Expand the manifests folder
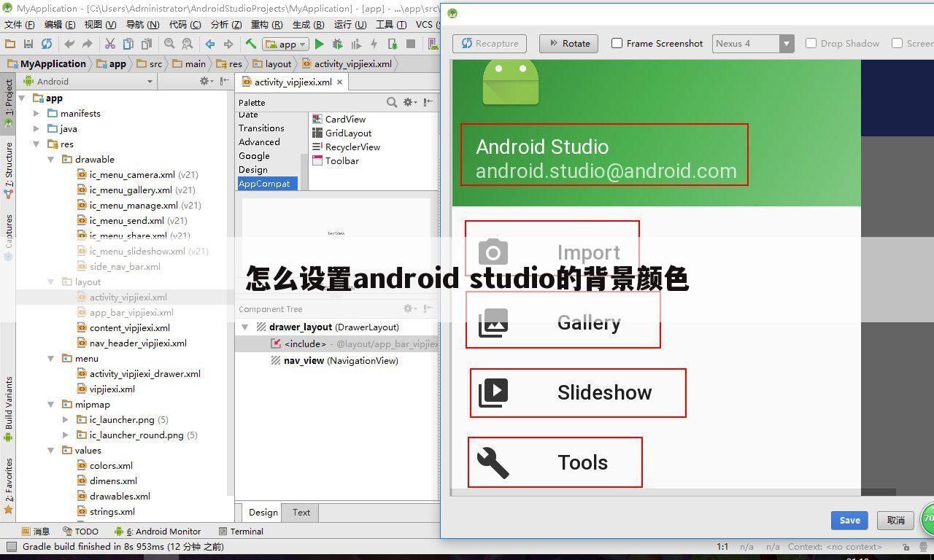The height and width of the screenshot is (560, 934). (36, 113)
